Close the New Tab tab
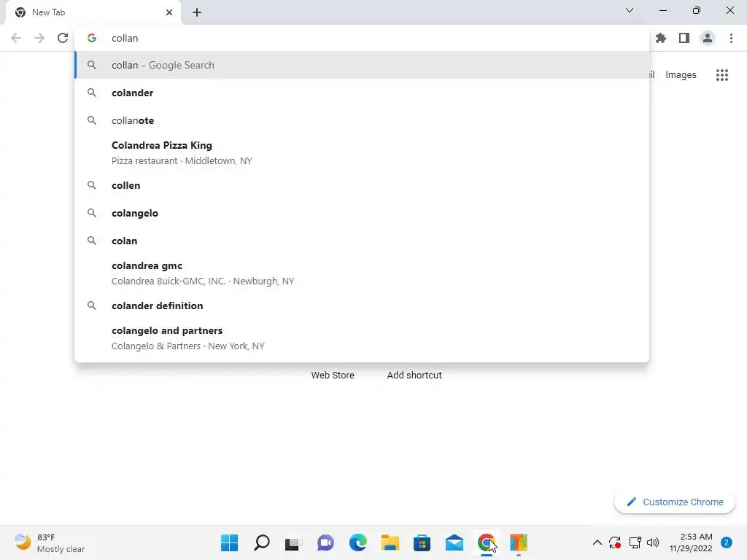 pos(169,12)
